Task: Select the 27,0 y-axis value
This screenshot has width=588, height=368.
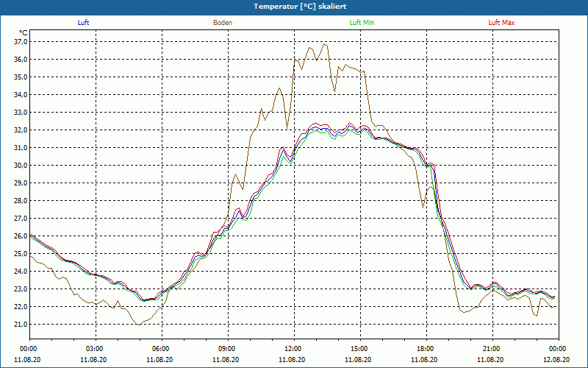Action: tap(21, 218)
